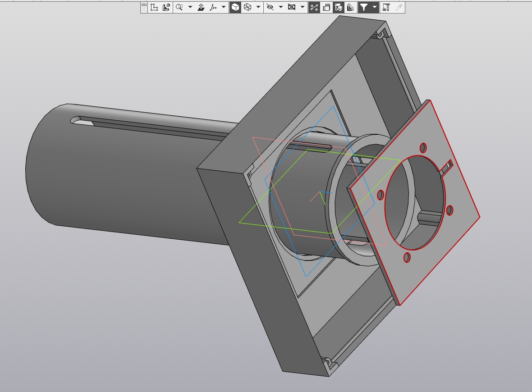Toggle the section view cube icon

click(x=339, y=7)
